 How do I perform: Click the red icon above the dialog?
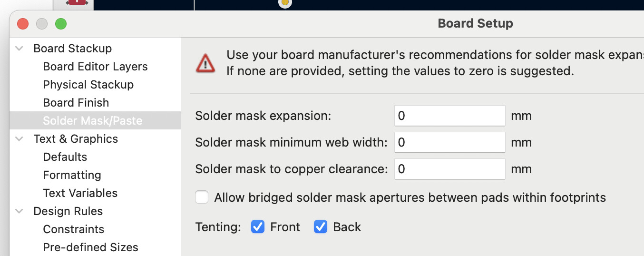78,2
